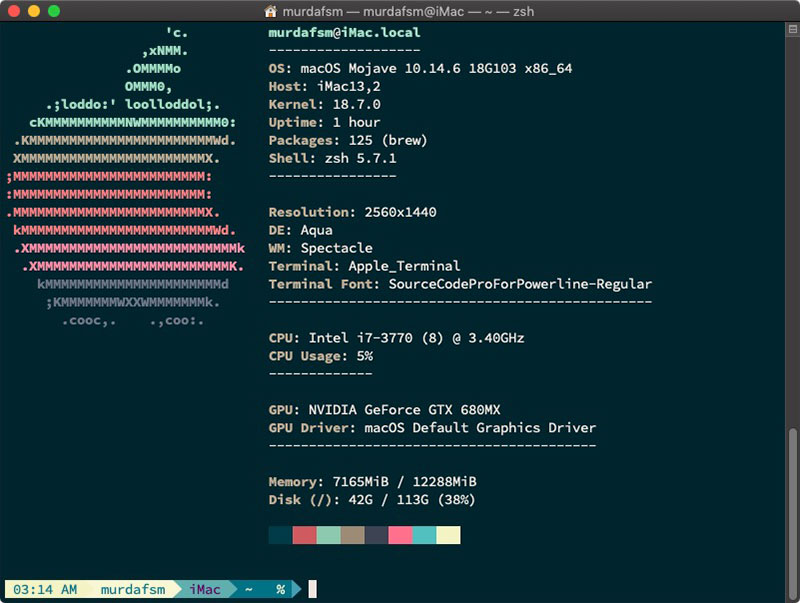The image size is (800, 603).
Task: Click the green full-screen window button
Action: pos(54,11)
